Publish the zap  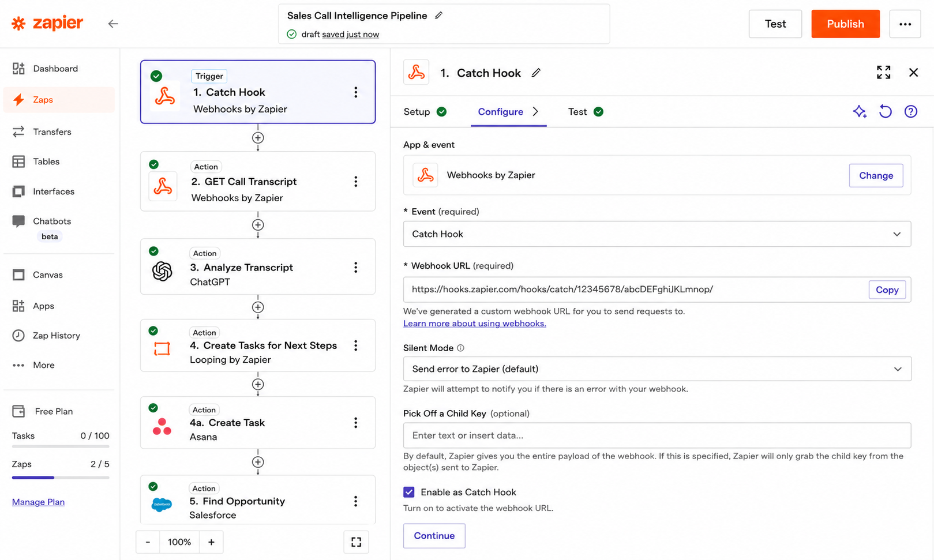(x=845, y=24)
